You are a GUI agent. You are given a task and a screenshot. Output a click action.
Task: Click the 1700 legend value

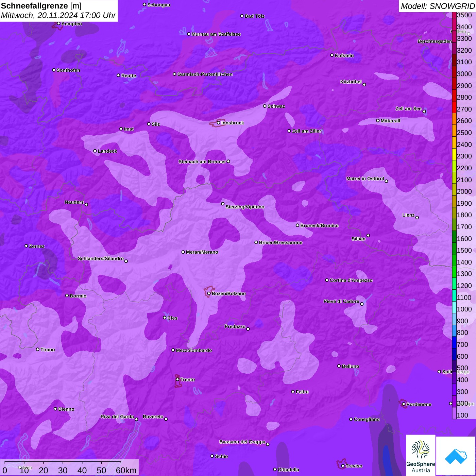point(464,227)
